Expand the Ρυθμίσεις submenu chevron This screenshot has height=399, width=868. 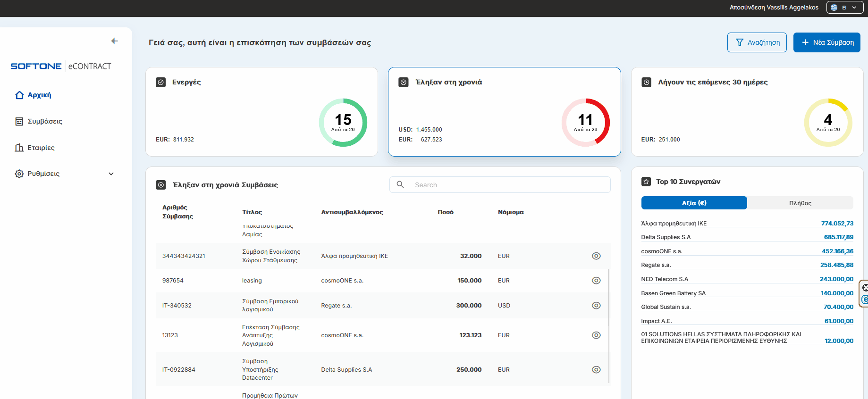[x=111, y=174]
